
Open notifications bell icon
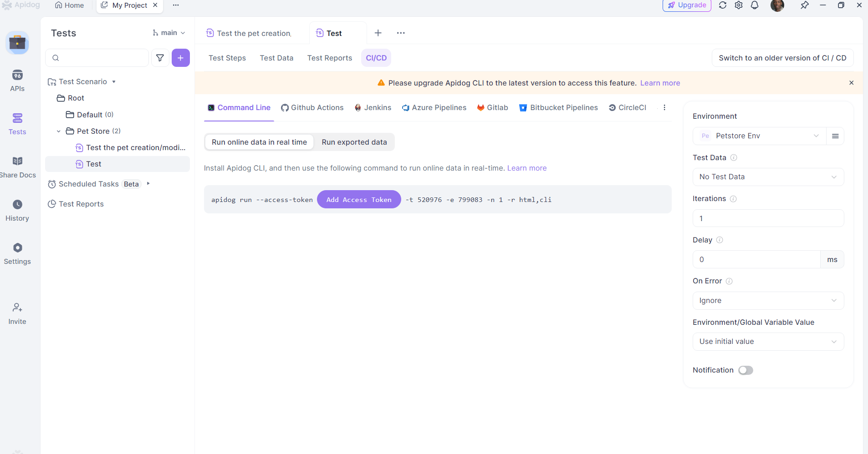(755, 5)
